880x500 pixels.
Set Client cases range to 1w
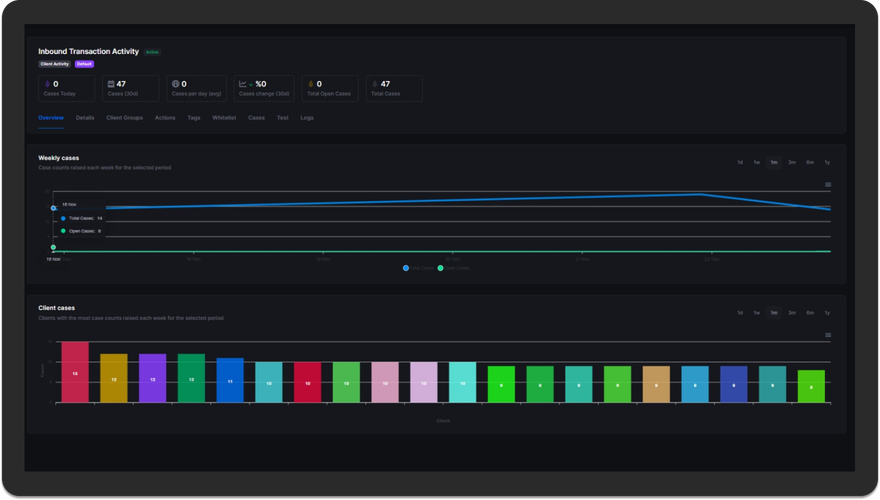[x=757, y=313]
